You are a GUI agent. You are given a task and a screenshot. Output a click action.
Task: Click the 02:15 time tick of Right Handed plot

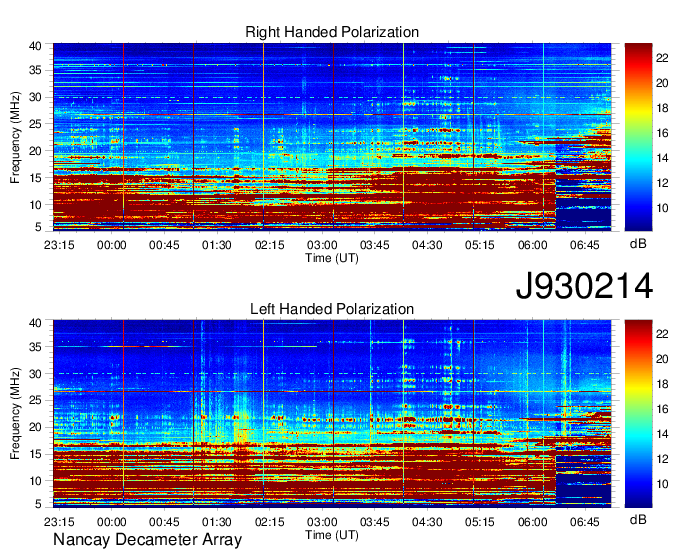(269, 245)
